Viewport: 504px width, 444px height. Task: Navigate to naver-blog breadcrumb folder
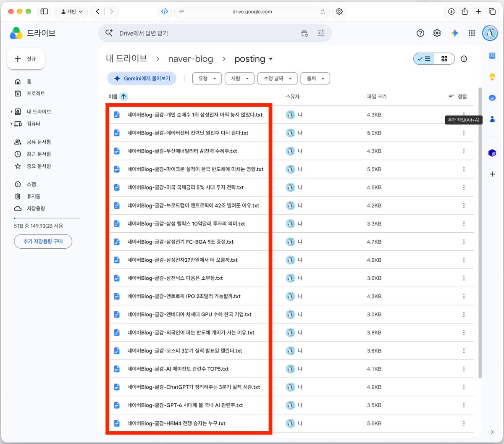coord(191,59)
